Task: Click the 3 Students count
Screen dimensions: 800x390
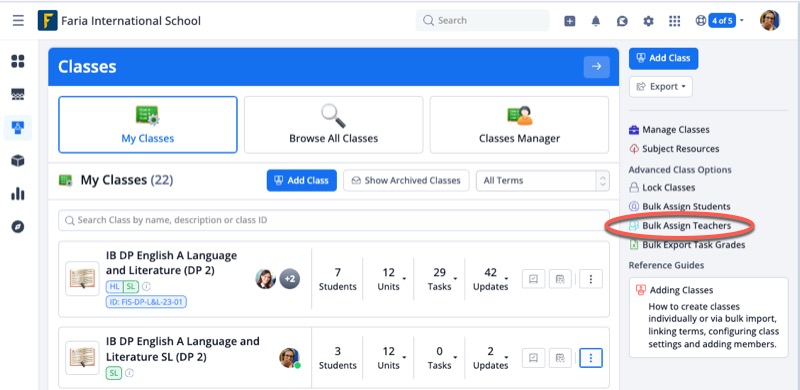Action: 338,358
